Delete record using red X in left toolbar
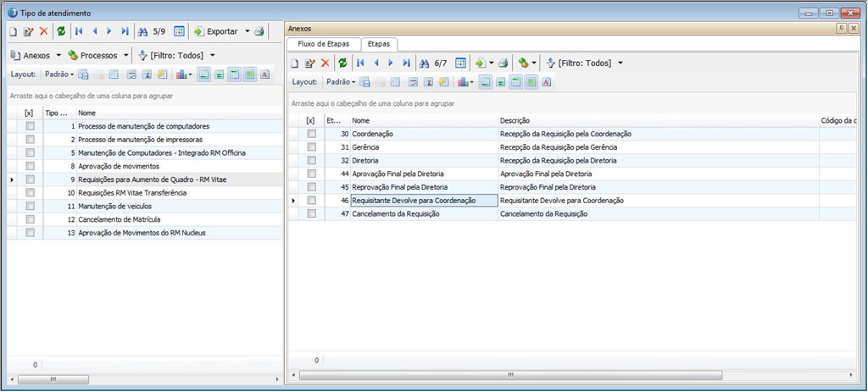The height and width of the screenshot is (392, 868). [44, 31]
